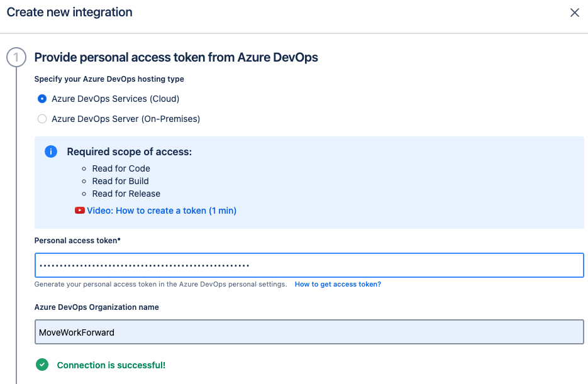
Task: Close the Create new integration dialog
Action: tap(574, 13)
